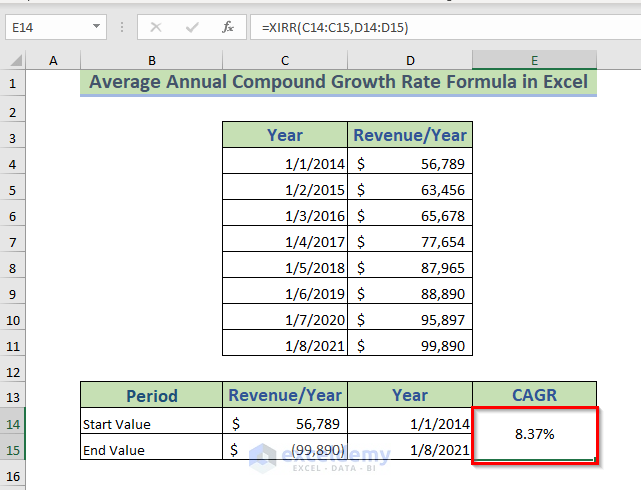
Task: Click the 'Year' header cell in row 3
Action: [x=285, y=135]
